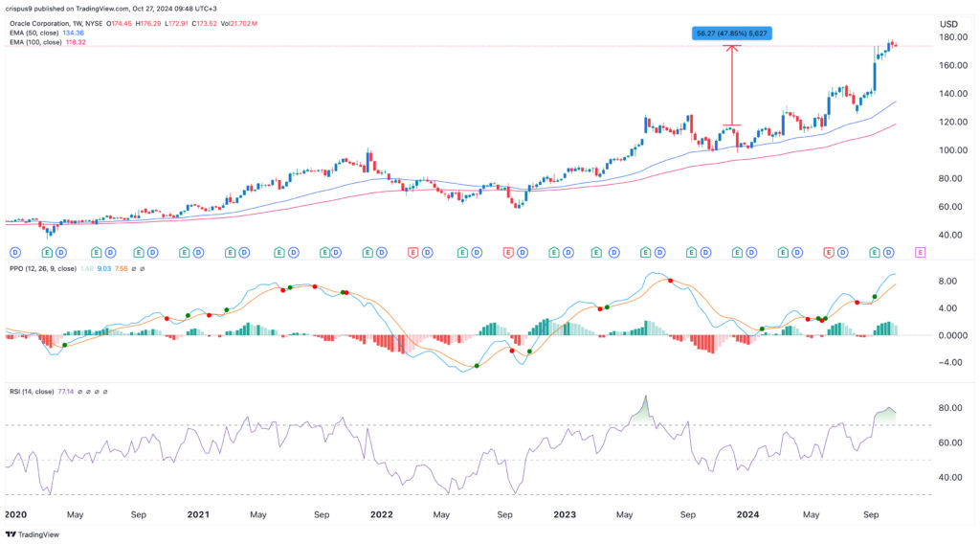This screenshot has height=544, width=980.
Task: Click the 120.00 price axis label
Action: [953, 122]
